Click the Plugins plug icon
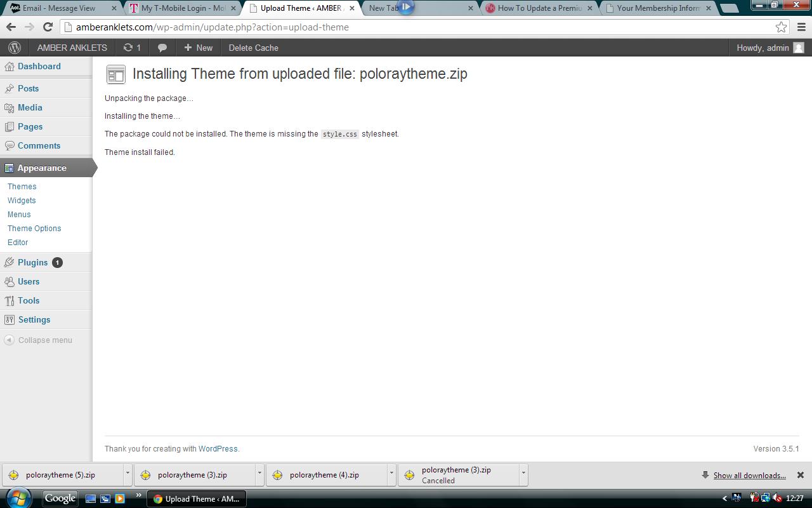 [9, 262]
